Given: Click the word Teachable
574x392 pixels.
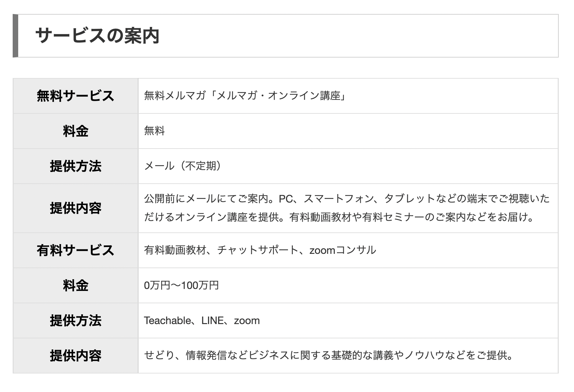Looking at the screenshot, I should pyautogui.click(x=167, y=321).
